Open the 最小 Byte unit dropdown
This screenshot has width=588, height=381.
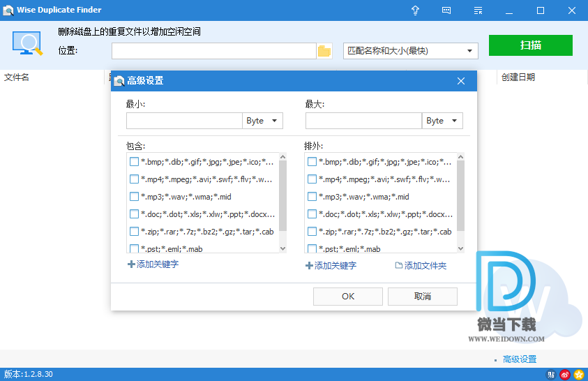click(262, 121)
